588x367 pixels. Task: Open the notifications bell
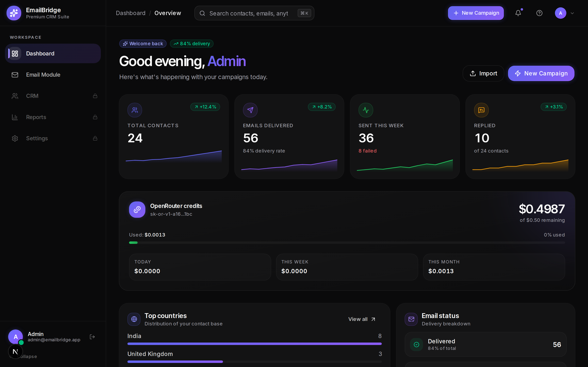[x=518, y=13]
